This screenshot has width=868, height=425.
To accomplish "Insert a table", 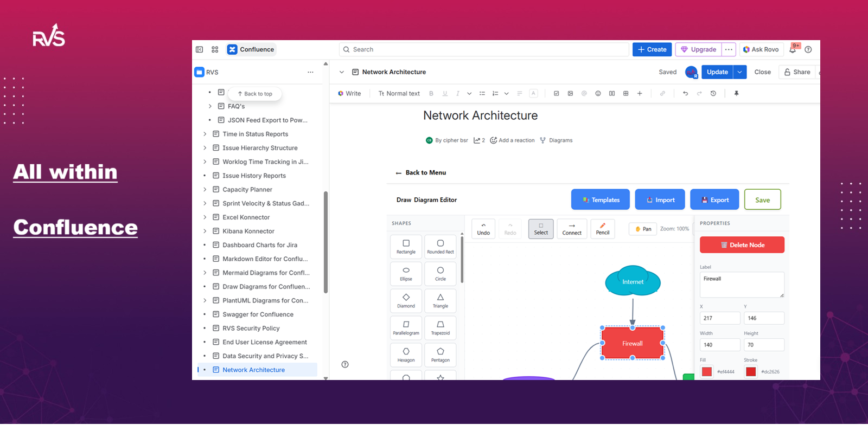I will (626, 93).
